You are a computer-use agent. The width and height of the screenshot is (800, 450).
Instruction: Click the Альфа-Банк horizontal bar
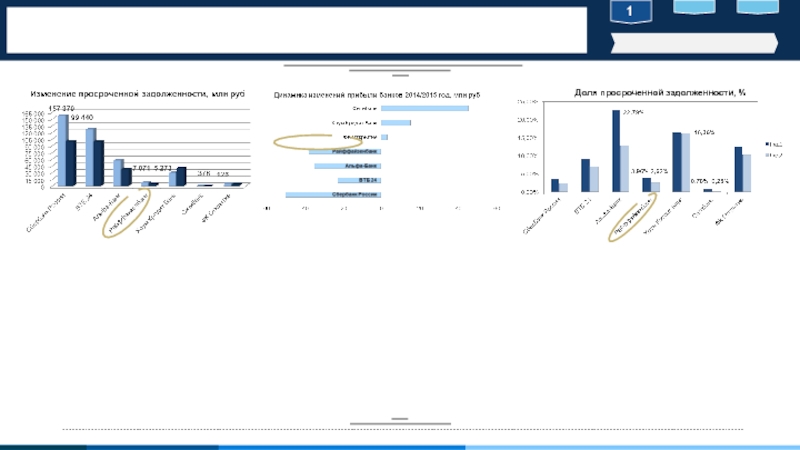pos(347,165)
